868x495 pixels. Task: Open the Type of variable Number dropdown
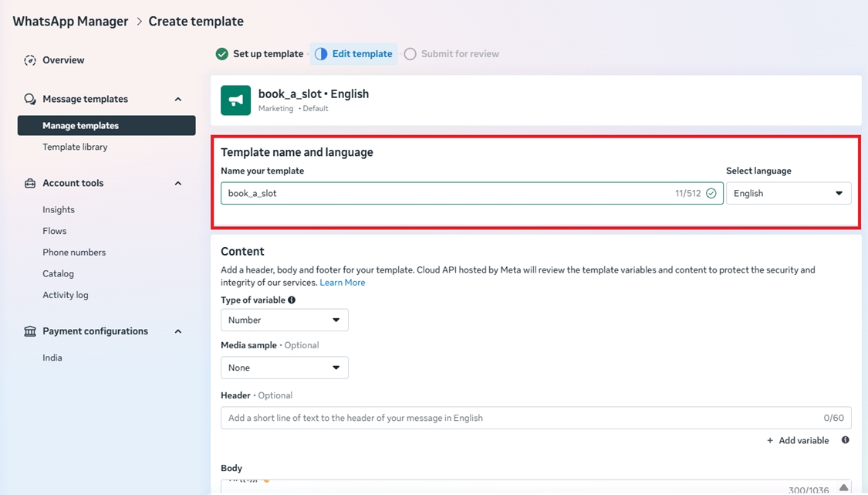click(284, 320)
